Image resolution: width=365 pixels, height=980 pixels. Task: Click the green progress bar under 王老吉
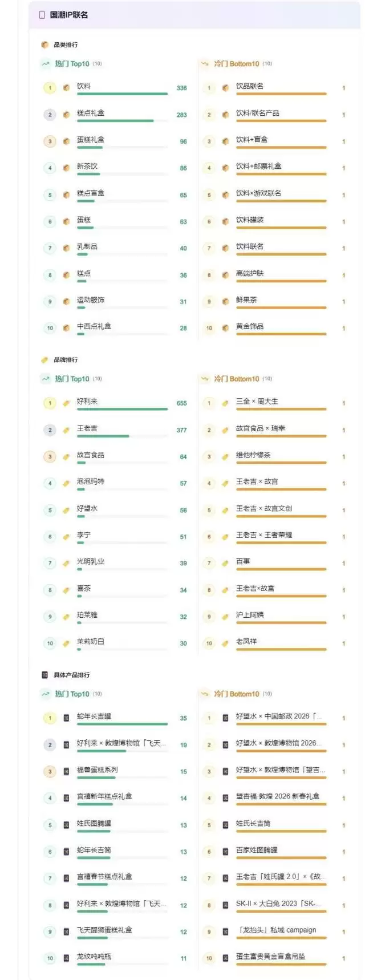pyautogui.click(x=103, y=436)
